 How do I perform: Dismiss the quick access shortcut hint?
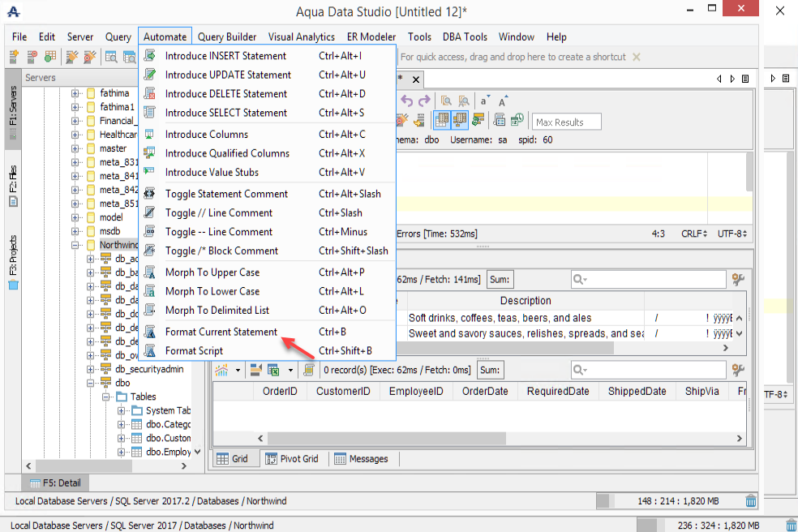pyautogui.click(x=636, y=57)
